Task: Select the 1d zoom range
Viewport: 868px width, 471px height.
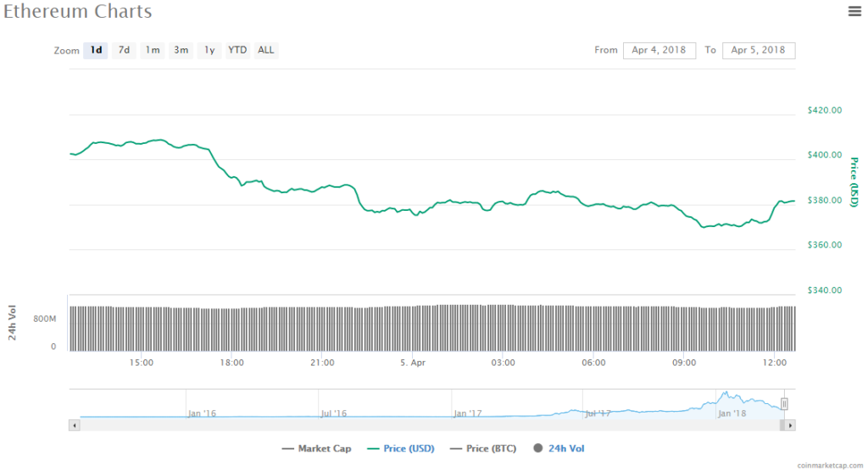Action: (96, 50)
